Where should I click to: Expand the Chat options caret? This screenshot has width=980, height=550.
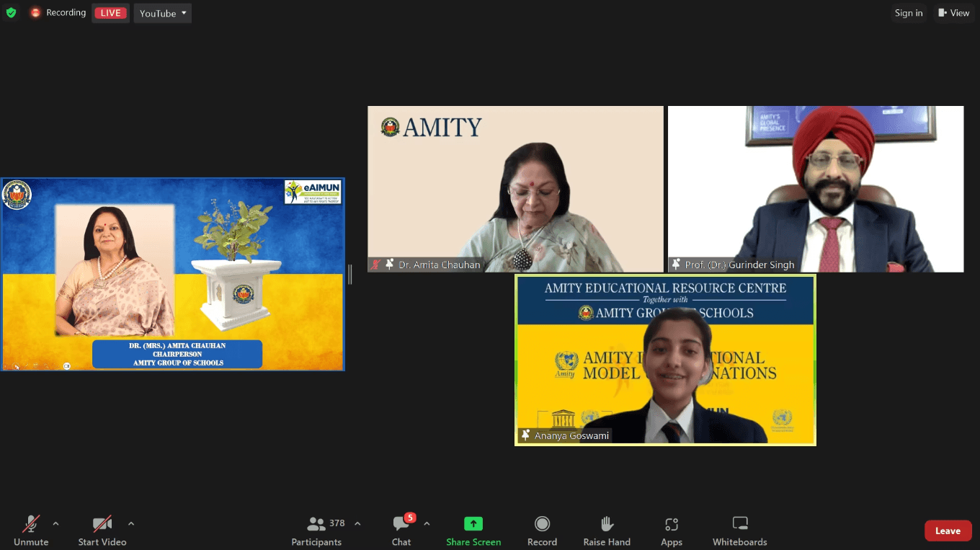click(x=427, y=524)
